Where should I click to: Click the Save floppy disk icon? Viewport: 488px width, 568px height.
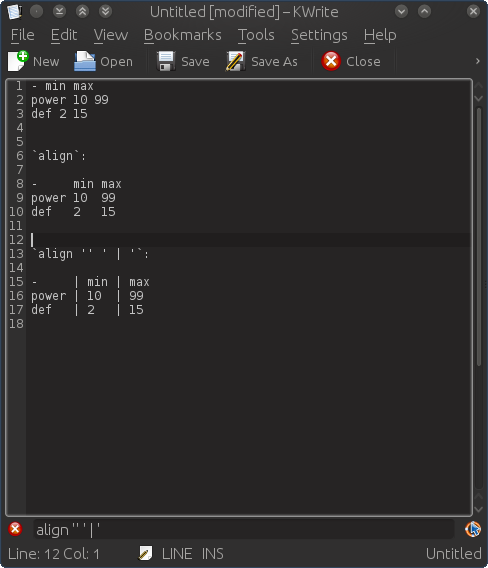[166, 61]
